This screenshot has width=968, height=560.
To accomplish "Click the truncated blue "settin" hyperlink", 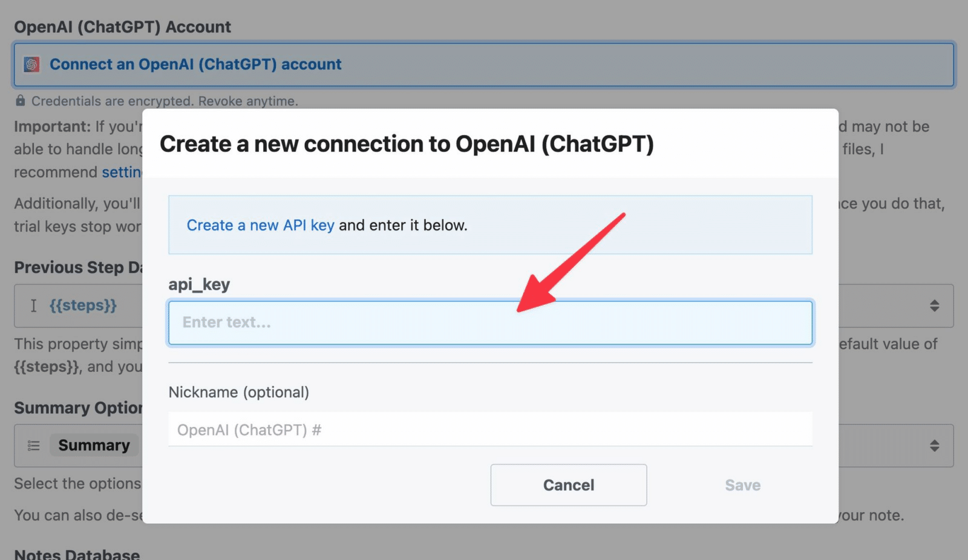I will pyautogui.click(x=123, y=172).
